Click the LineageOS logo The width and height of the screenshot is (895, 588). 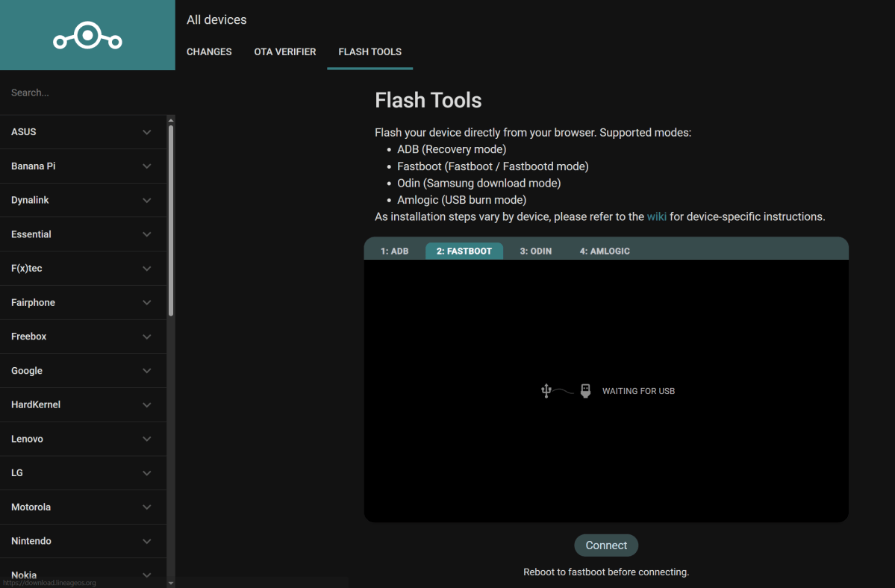click(87, 36)
